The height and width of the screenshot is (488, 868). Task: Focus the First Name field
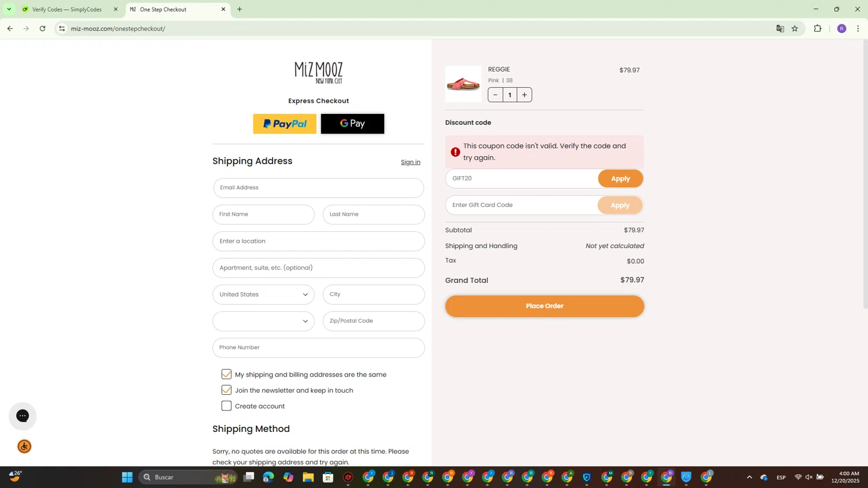point(263,215)
